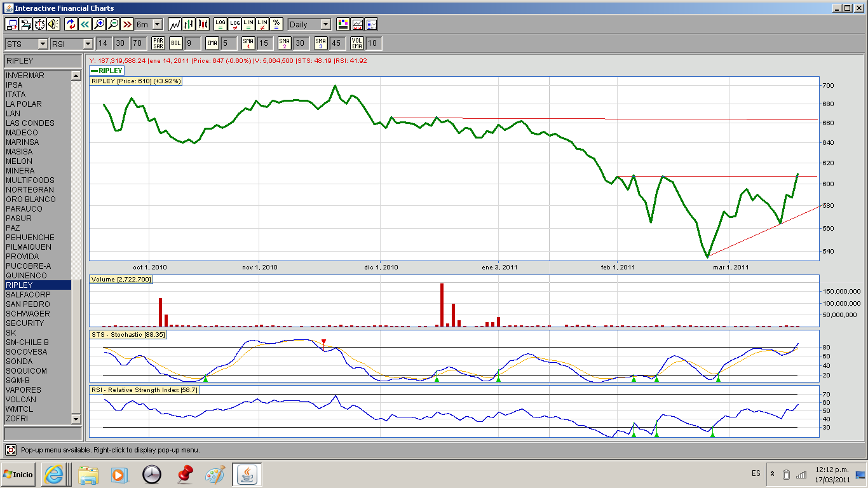Click the SMA 1 period field 15
The width and height of the screenshot is (868, 488).
[264, 43]
